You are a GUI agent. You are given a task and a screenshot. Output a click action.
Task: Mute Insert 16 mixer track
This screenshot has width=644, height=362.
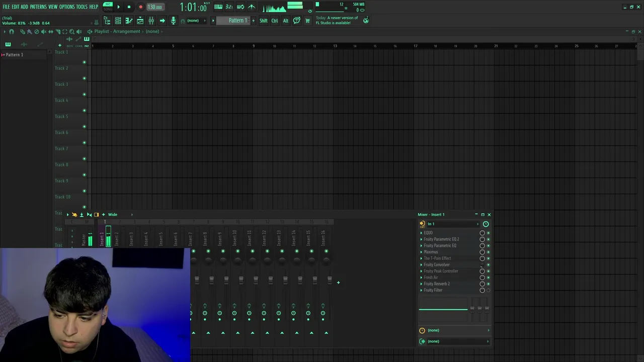[x=326, y=251]
